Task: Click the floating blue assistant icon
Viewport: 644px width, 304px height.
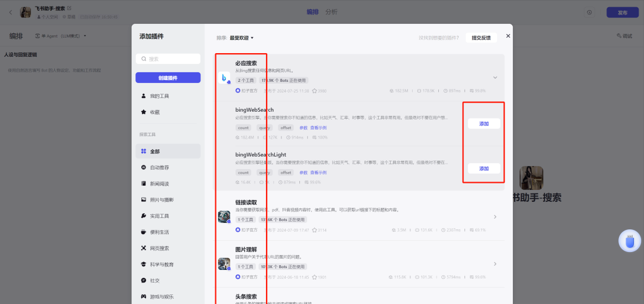Action: pyautogui.click(x=629, y=241)
